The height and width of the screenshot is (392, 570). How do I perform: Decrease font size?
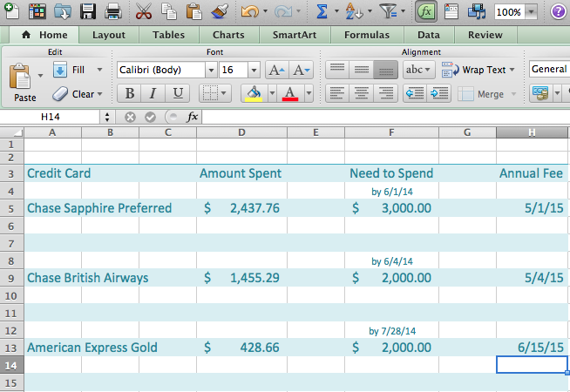[302, 70]
